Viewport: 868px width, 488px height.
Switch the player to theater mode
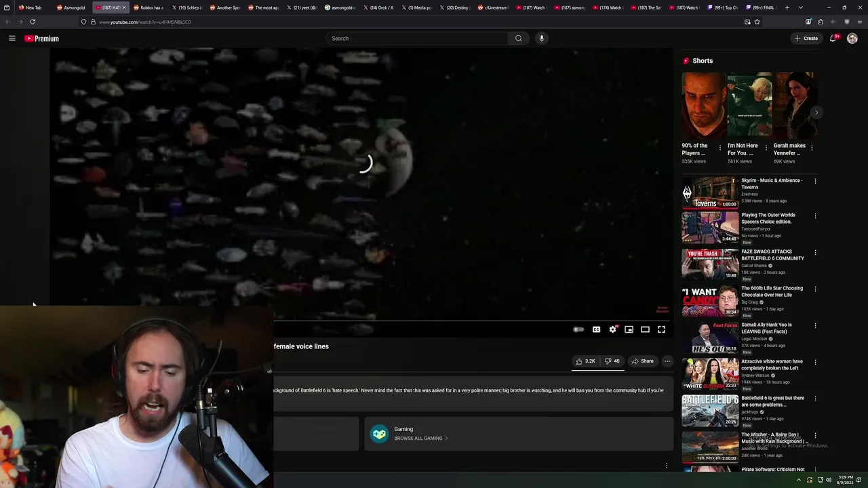click(645, 329)
